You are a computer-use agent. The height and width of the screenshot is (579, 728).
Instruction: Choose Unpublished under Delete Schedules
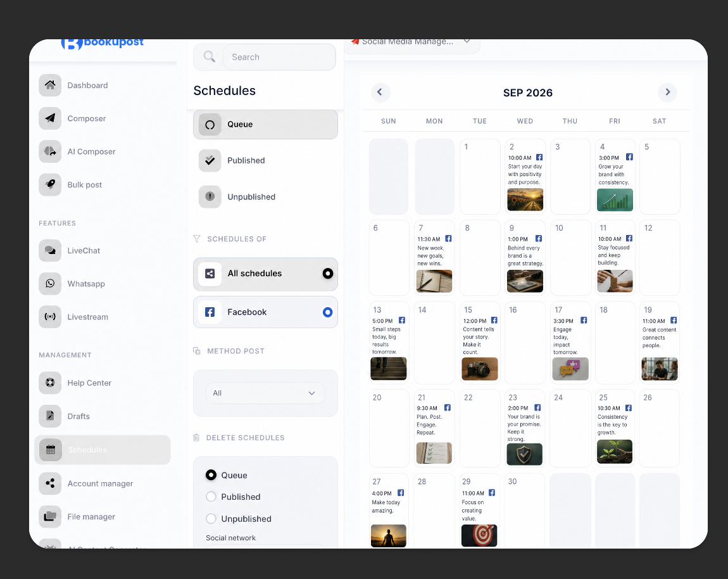tap(211, 519)
